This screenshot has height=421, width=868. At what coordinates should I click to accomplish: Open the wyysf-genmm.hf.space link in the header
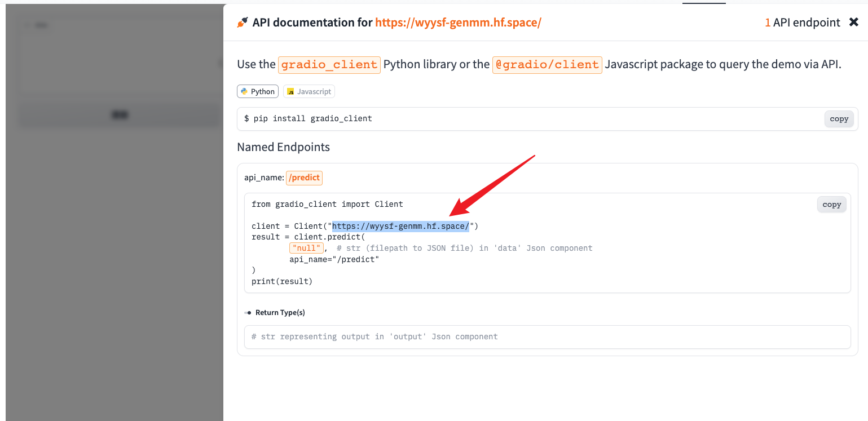[458, 23]
